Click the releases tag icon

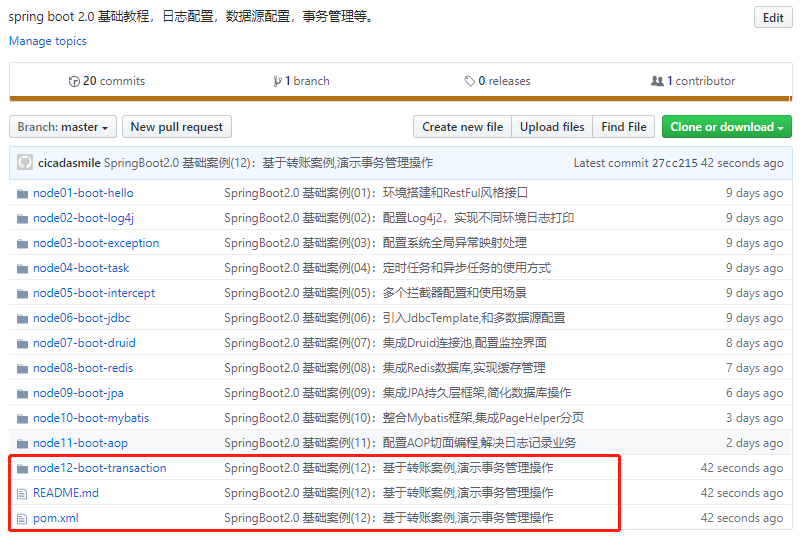[469, 81]
